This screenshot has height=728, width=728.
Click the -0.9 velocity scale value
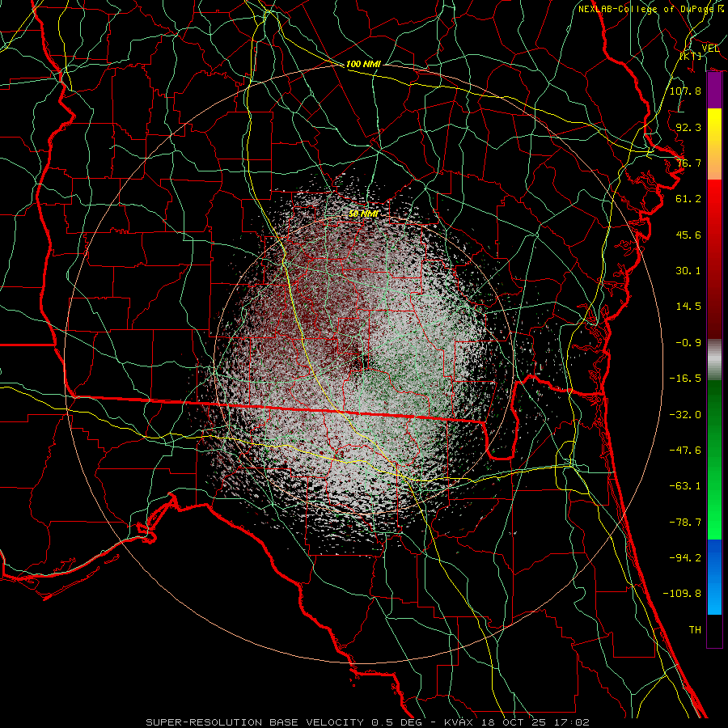(688, 343)
